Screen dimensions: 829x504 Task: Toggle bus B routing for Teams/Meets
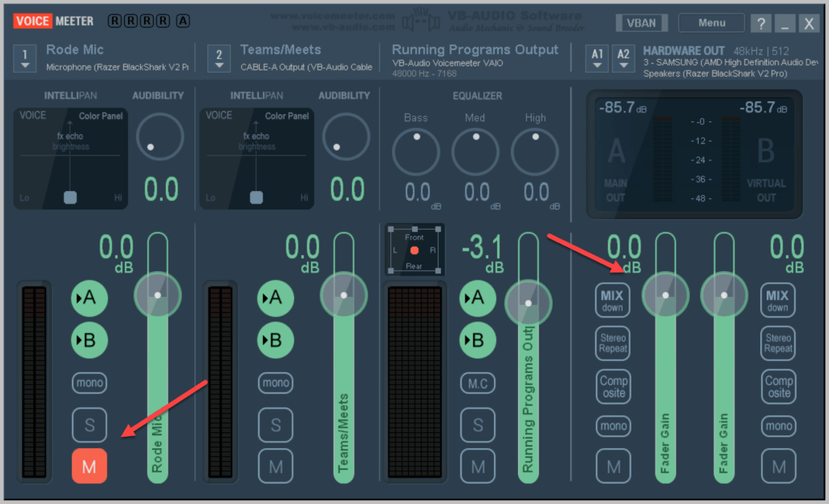275,341
